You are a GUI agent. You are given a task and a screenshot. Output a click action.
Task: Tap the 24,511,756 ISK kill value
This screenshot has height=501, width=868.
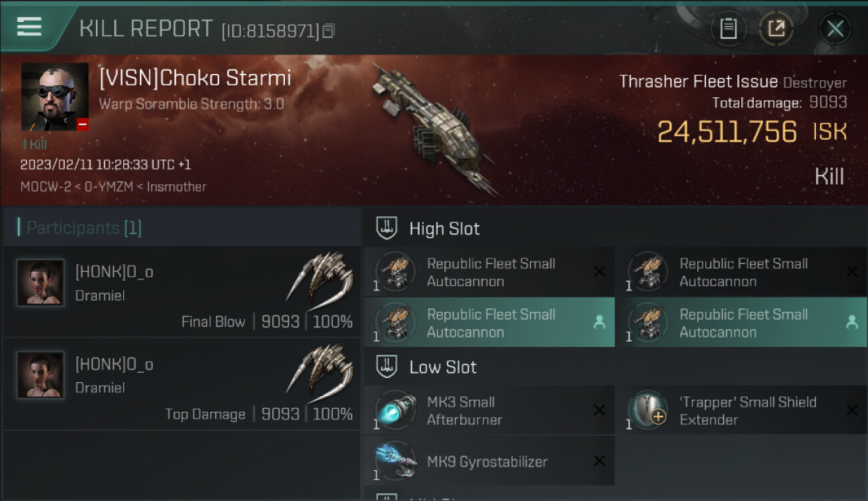728,132
